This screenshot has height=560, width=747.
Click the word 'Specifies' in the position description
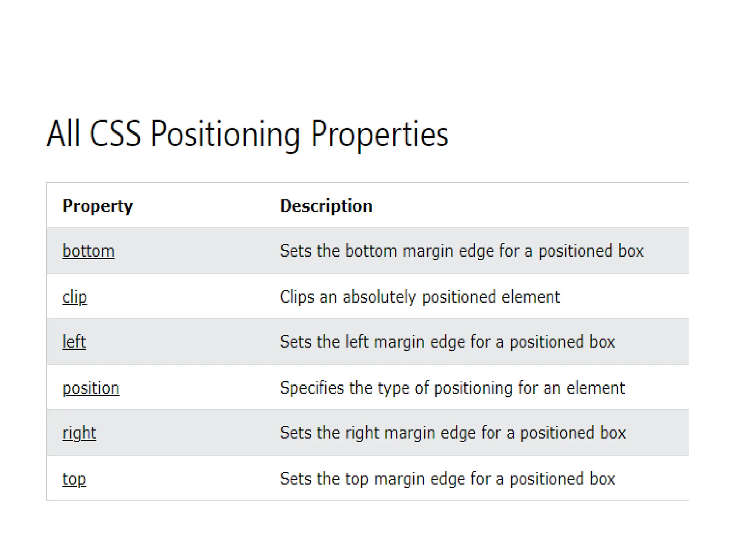[x=311, y=388]
